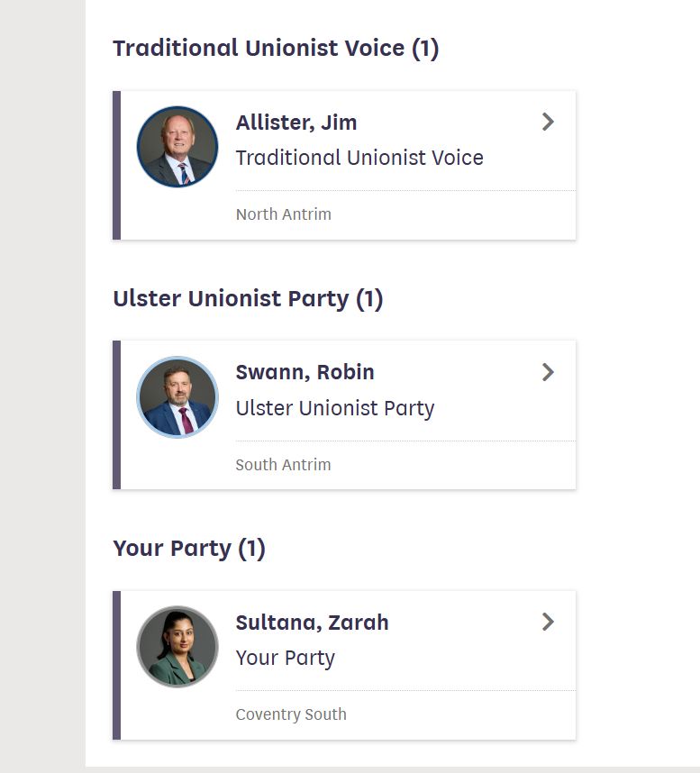The width and height of the screenshot is (700, 773).
Task: Click "Ulster Unionist Party" text in Swann's card
Action: [x=335, y=408]
